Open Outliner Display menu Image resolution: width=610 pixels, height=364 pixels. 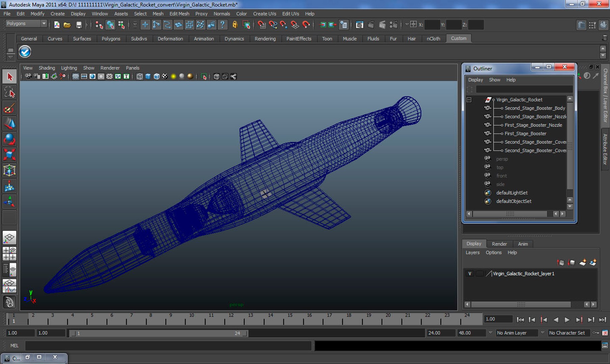pos(475,80)
